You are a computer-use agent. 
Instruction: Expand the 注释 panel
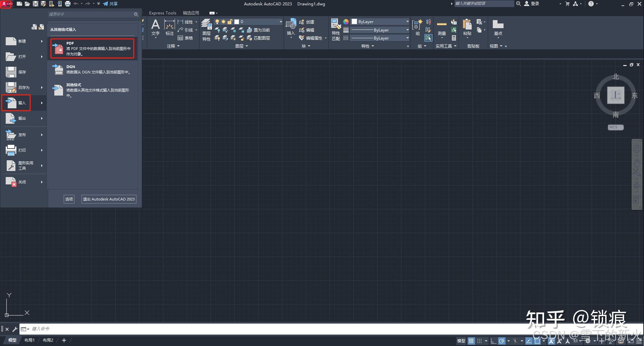pos(173,46)
